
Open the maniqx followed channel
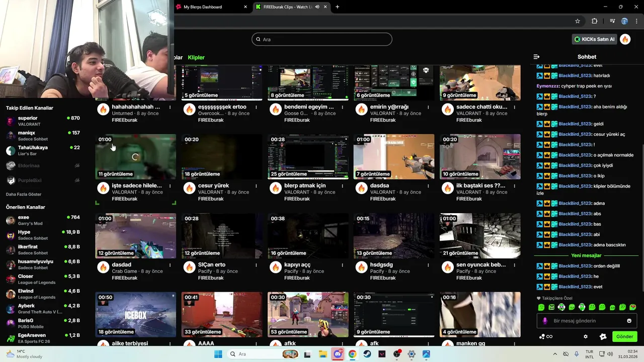pos(43,136)
